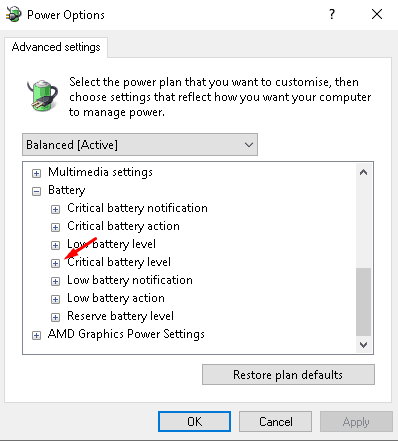Switch to Advanced settings tab

pos(56,47)
